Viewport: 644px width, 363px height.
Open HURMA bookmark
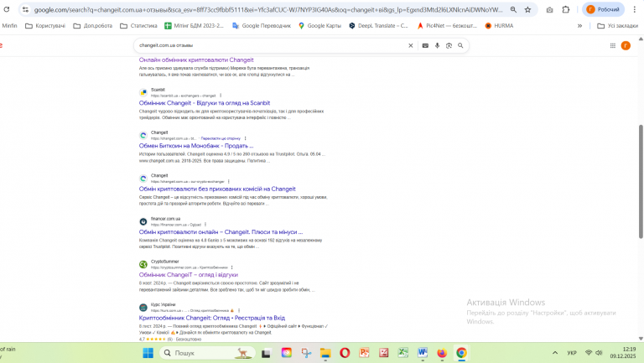499,25
